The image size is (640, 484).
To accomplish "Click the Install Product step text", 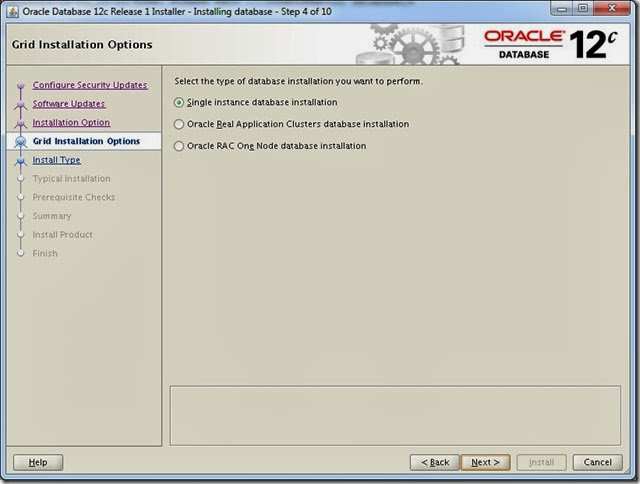I will pyautogui.click(x=62, y=235).
